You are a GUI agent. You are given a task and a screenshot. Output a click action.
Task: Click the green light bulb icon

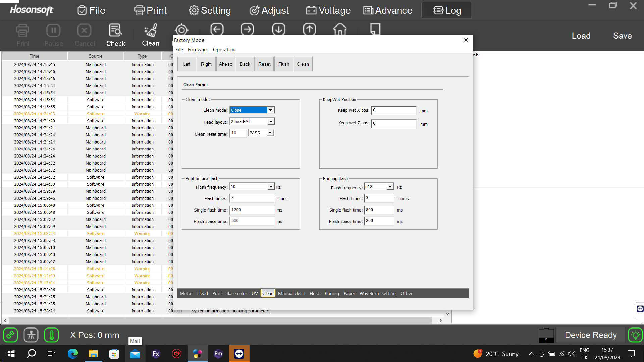[x=635, y=335]
